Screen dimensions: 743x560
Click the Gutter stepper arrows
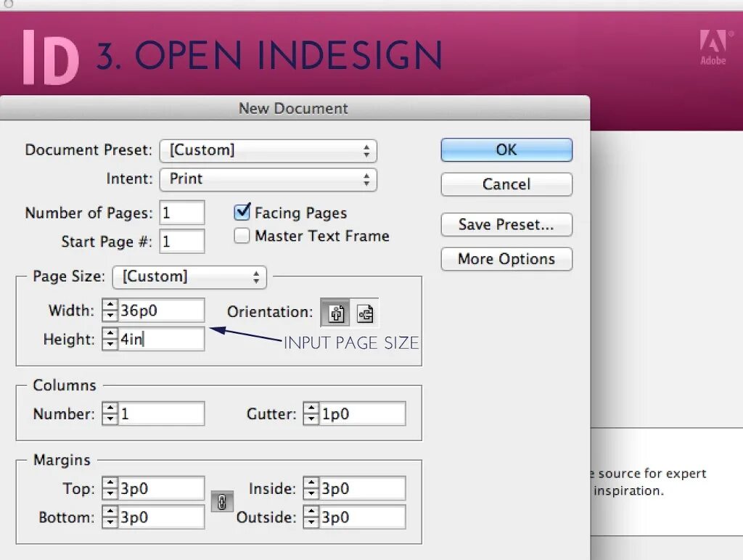(x=311, y=413)
